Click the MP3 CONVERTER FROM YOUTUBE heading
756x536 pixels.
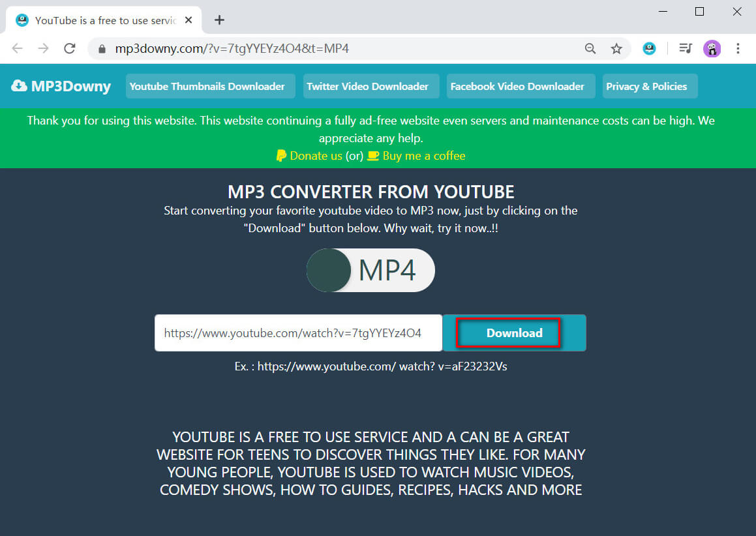tap(370, 192)
